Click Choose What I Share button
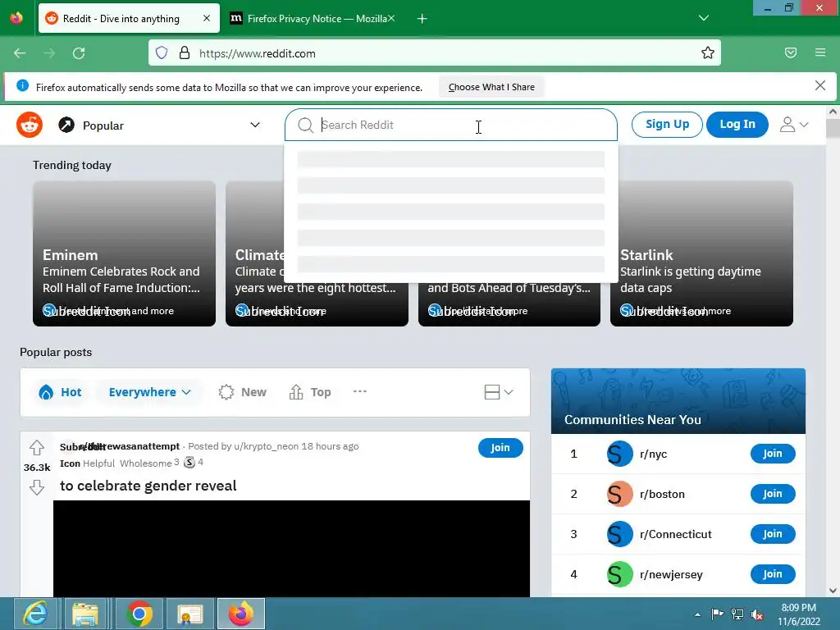840x630 pixels. pos(491,87)
